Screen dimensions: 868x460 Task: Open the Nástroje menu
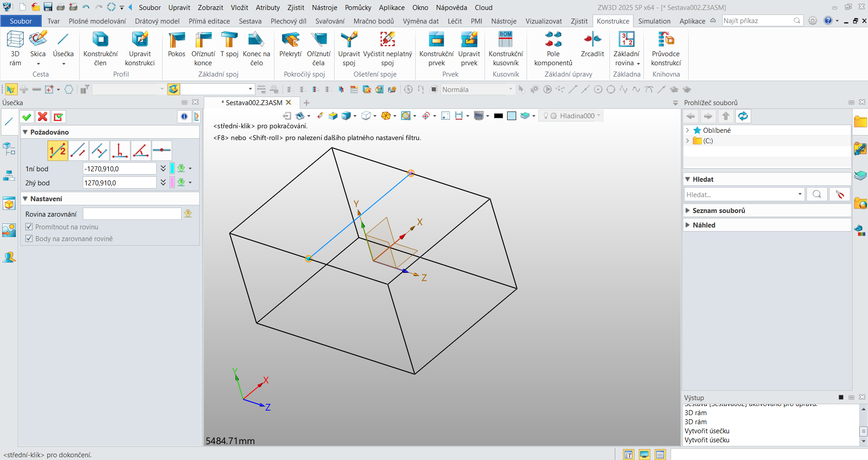(x=325, y=7)
